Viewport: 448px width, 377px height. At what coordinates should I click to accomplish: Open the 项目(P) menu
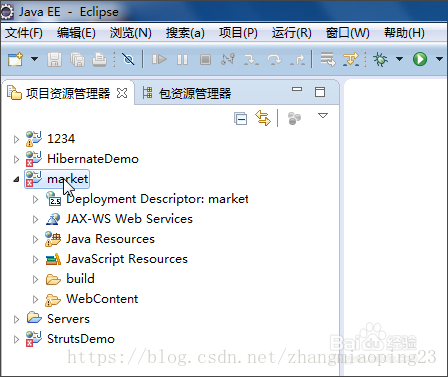(x=238, y=33)
